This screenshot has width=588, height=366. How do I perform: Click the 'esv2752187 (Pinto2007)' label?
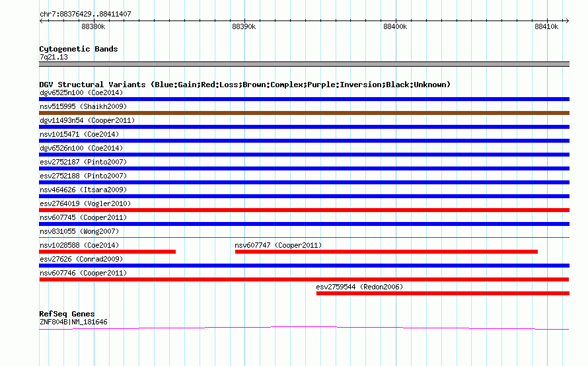coord(83,162)
